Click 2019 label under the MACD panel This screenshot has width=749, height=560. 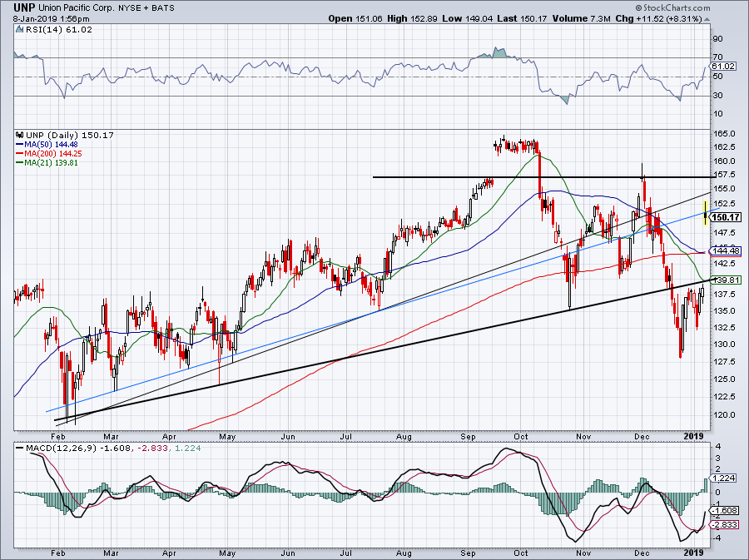[x=693, y=553]
